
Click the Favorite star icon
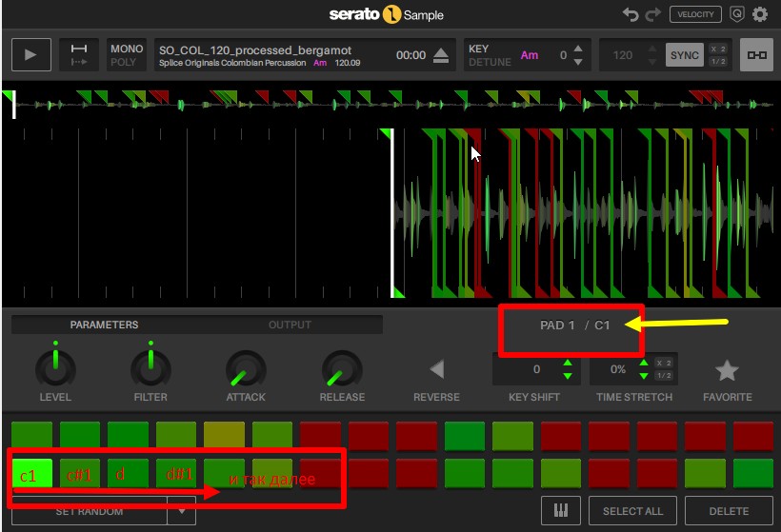point(727,370)
